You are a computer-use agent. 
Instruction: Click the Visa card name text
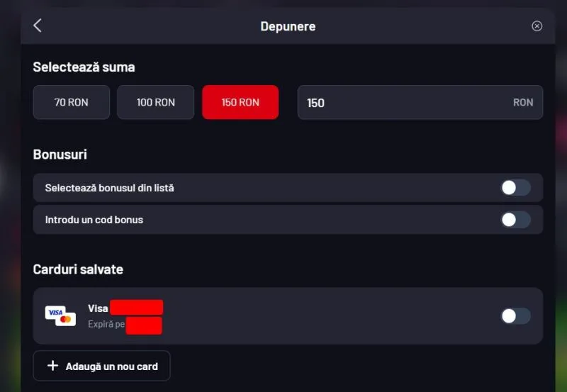(x=98, y=308)
